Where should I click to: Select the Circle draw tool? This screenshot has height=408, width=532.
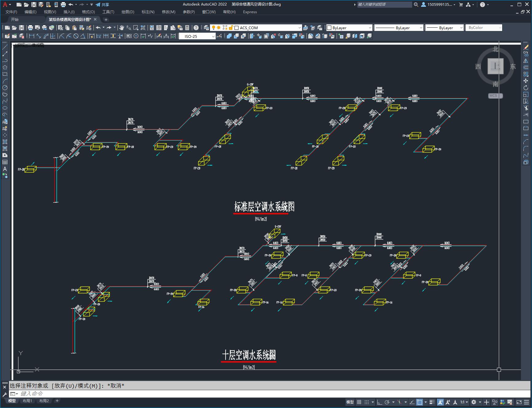(5, 88)
